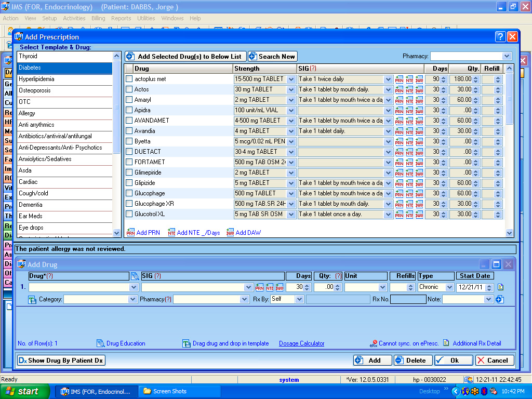Open the Dosage Calculator link
This screenshot has height=399, width=532.
tap(301, 343)
